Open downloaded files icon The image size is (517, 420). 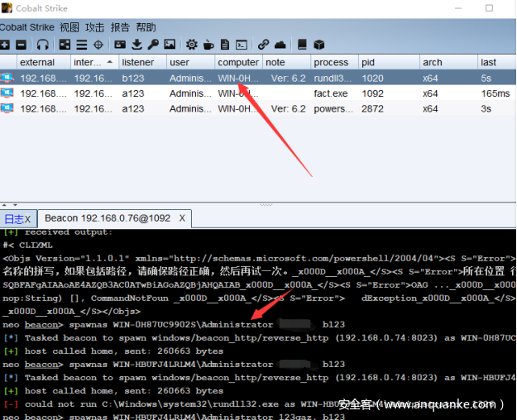[136, 45]
